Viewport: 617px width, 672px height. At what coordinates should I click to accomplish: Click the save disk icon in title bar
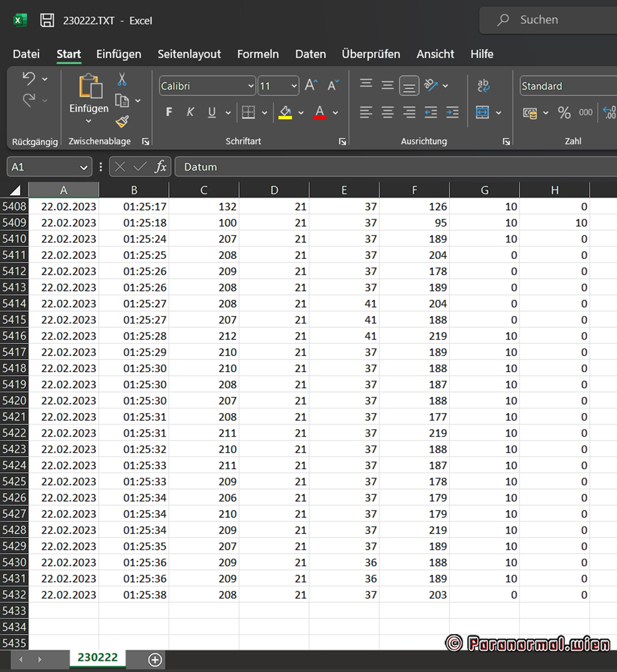coord(47,20)
